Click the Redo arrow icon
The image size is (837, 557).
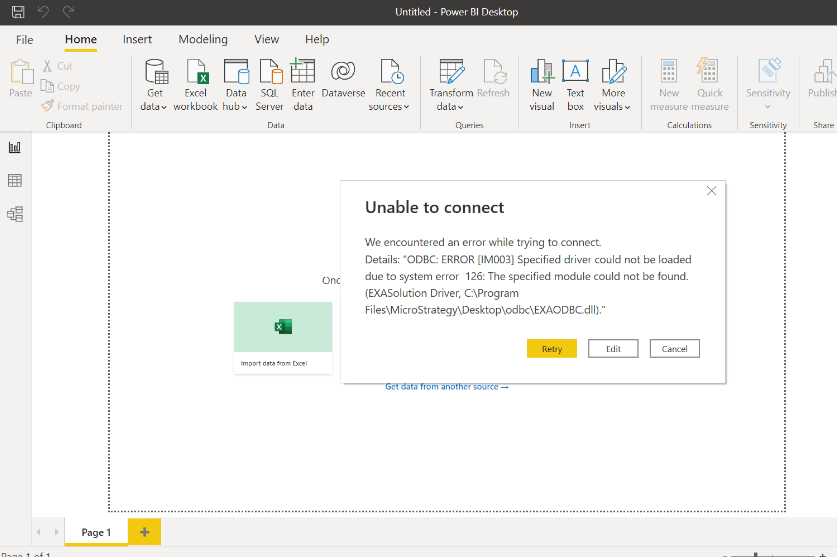[x=68, y=12]
